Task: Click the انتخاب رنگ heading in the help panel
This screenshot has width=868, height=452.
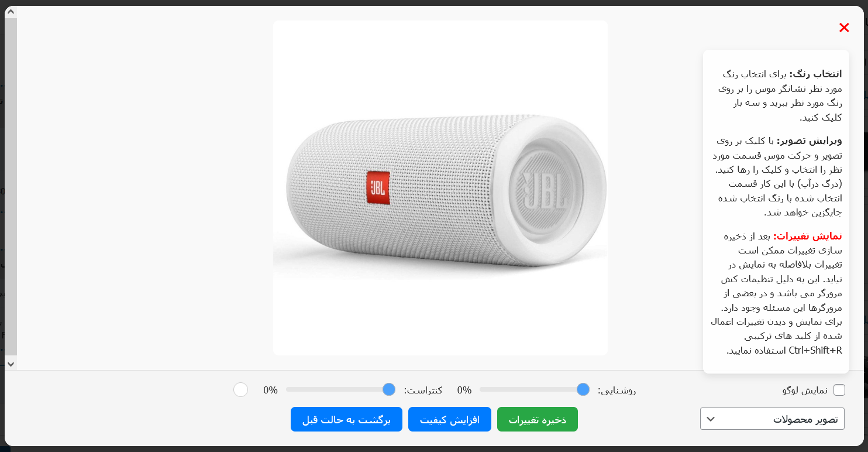Action: (815, 74)
